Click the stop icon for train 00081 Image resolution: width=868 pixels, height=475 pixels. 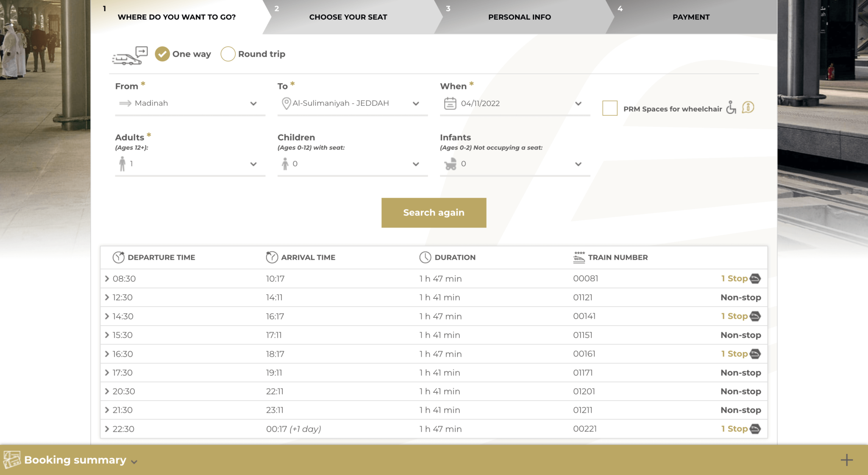[755, 279]
